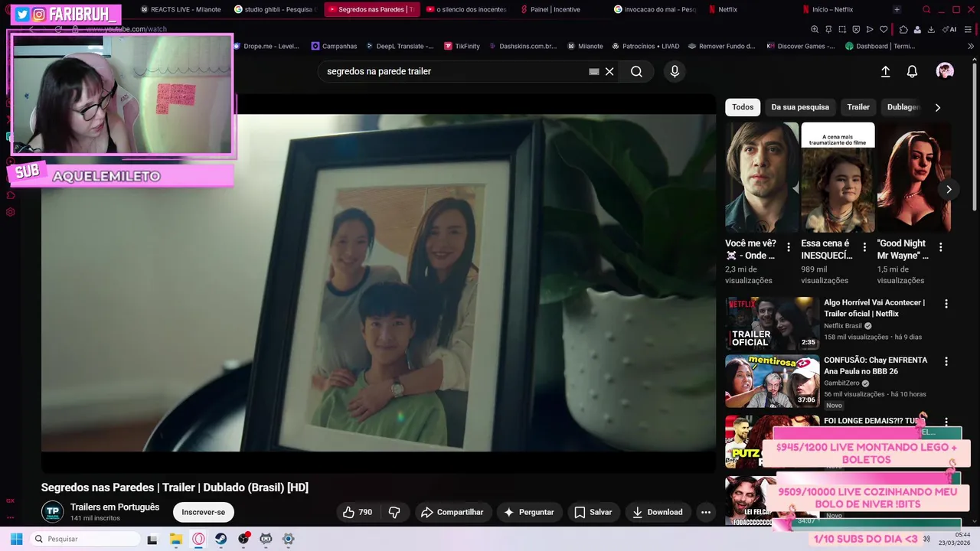Click the Inscrever-se subscribe button
The width and height of the screenshot is (980, 551).
click(203, 512)
